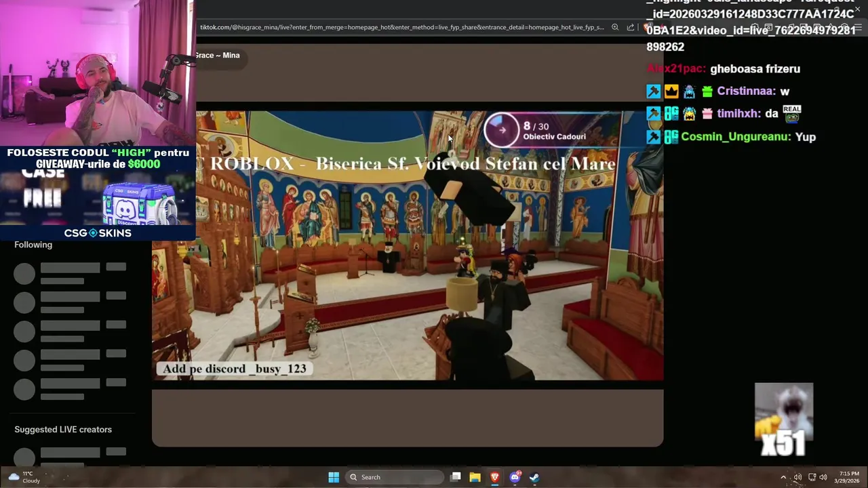This screenshot has height=488, width=868.
Task: Click username Cristinnaa in chat
Action: point(746,91)
